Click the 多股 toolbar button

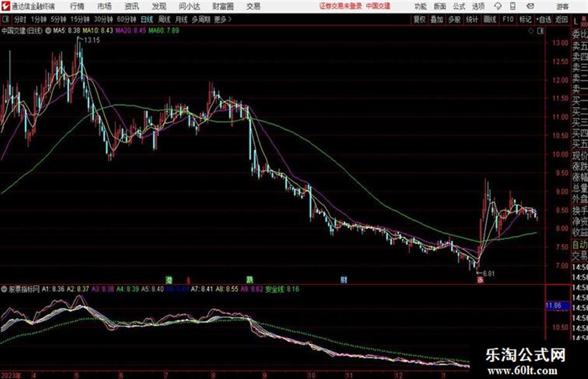(x=454, y=19)
